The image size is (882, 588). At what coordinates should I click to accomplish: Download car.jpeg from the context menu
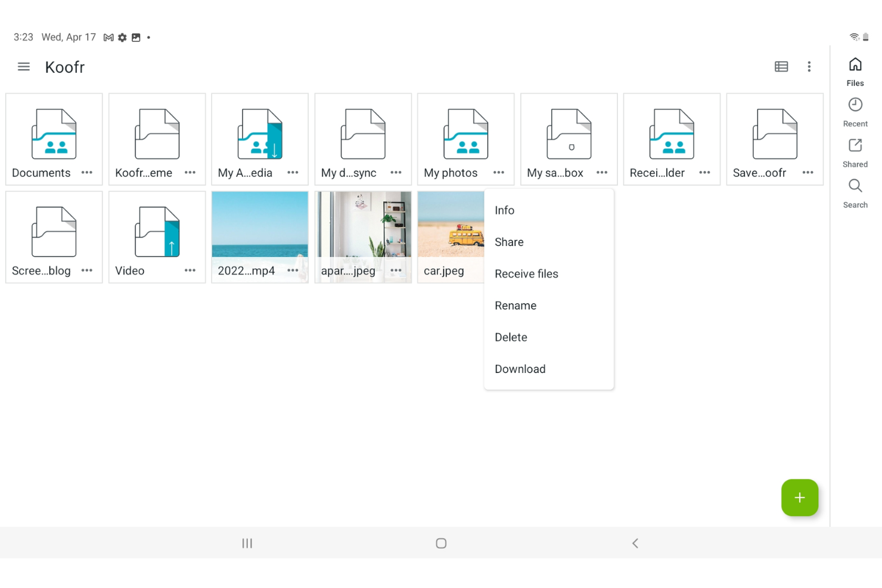pyautogui.click(x=520, y=369)
